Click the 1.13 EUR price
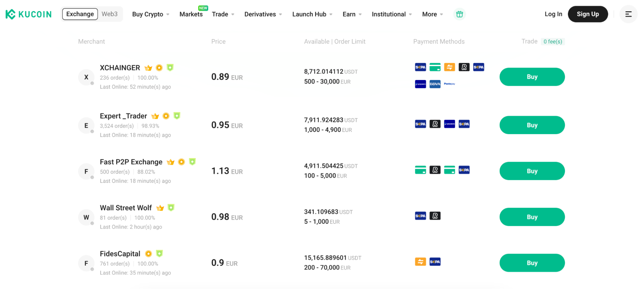644x289 pixels. coord(227,171)
